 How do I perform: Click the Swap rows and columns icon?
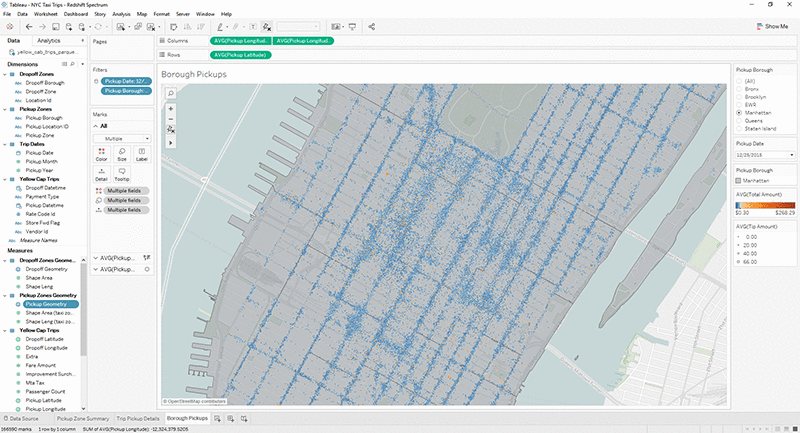[x=173, y=27]
